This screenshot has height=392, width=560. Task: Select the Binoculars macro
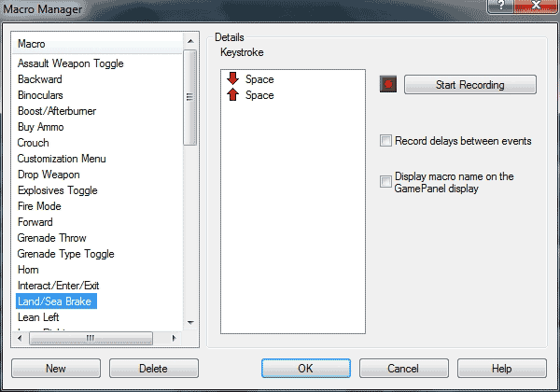pyautogui.click(x=40, y=95)
